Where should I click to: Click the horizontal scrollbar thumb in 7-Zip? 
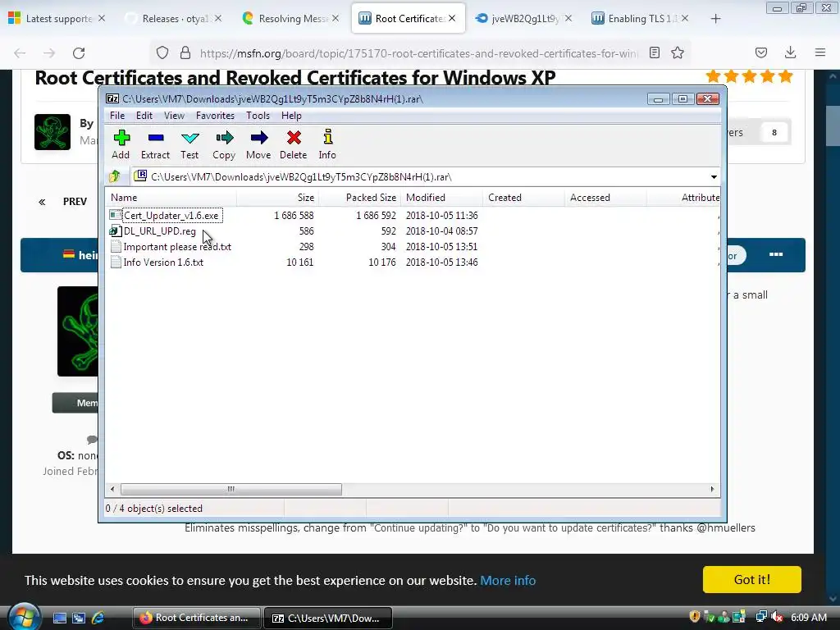tap(231, 489)
